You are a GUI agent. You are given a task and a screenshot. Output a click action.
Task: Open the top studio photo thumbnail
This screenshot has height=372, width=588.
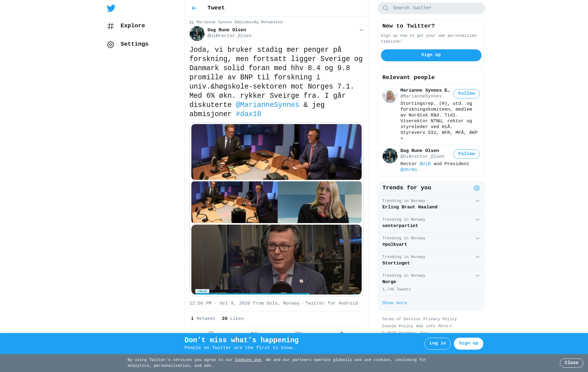[x=276, y=152]
